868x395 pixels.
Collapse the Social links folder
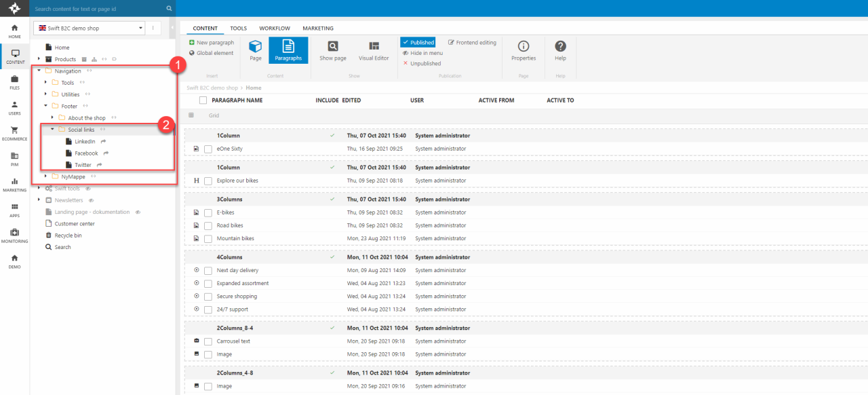[x=52, y=130]
